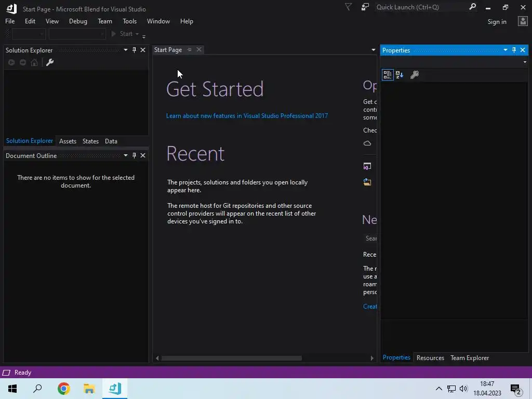Sort properties alphabetically

[x=400, y=75]
